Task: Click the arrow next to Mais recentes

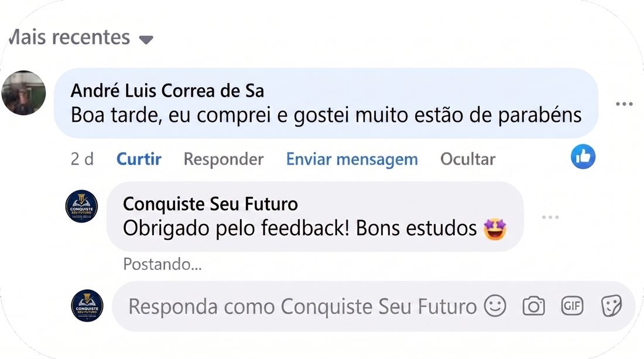Action: 146,39
